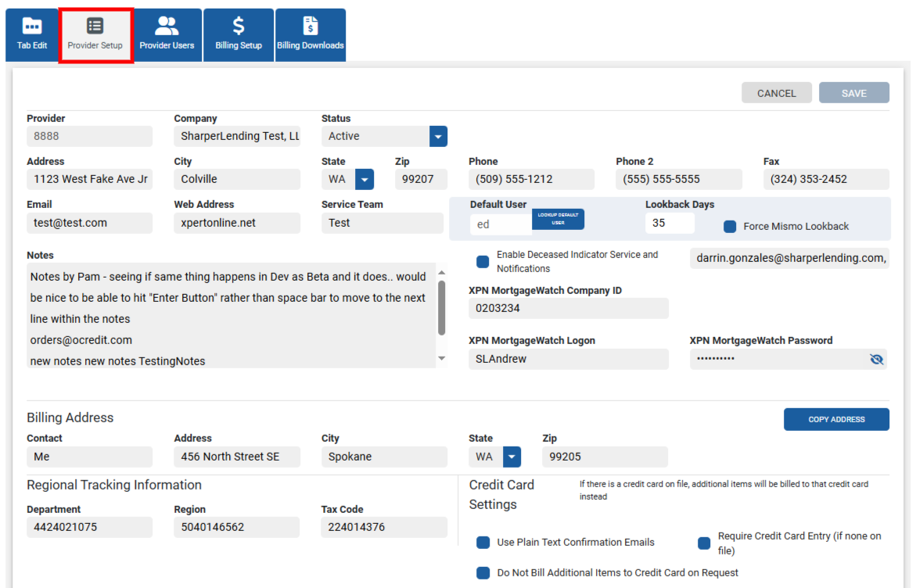Click the Service Team field

coord(382,223)
